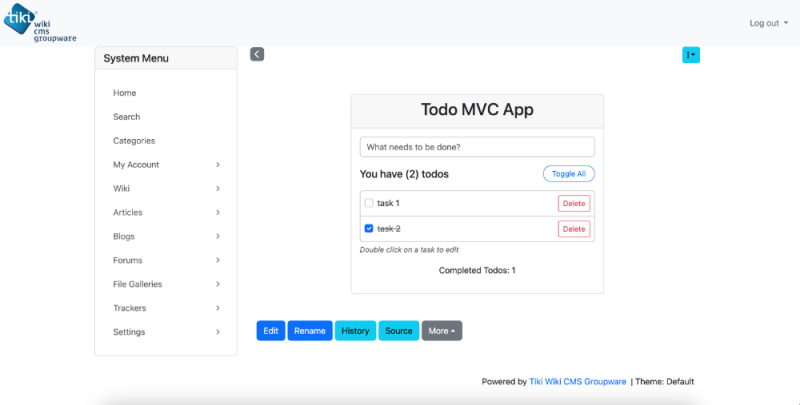The image size is (800, 405).
Task: Select Trackers menu item
Action: [130, 308]
